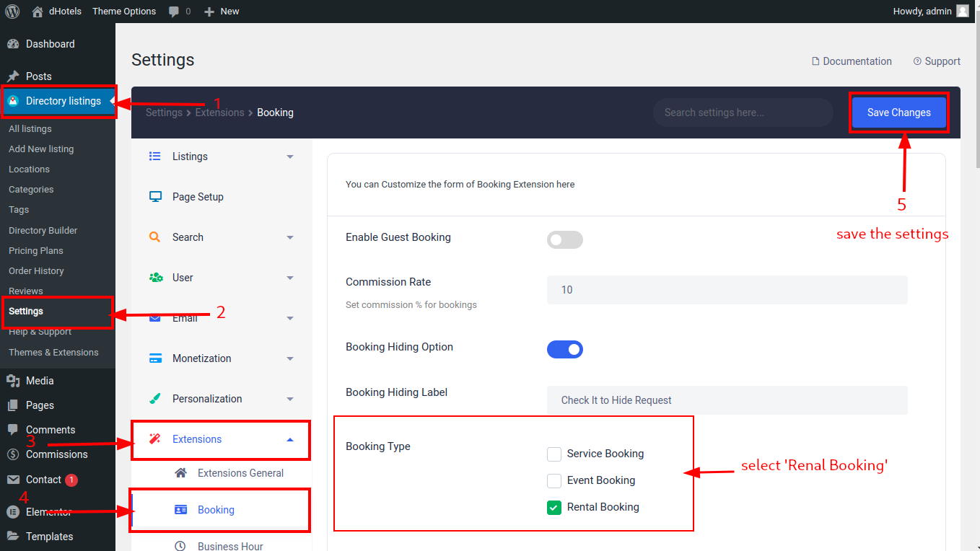Open Categories submenu item

click(x=31, y=189)
